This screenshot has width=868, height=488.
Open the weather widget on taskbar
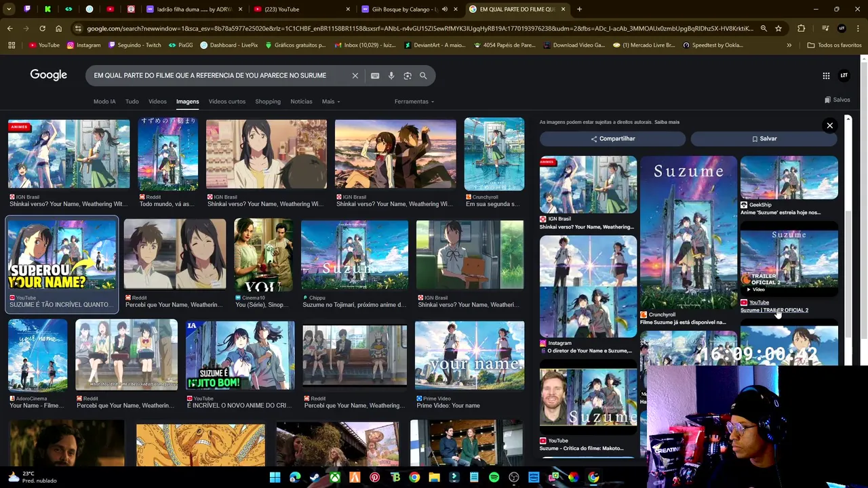pos(33,477)
